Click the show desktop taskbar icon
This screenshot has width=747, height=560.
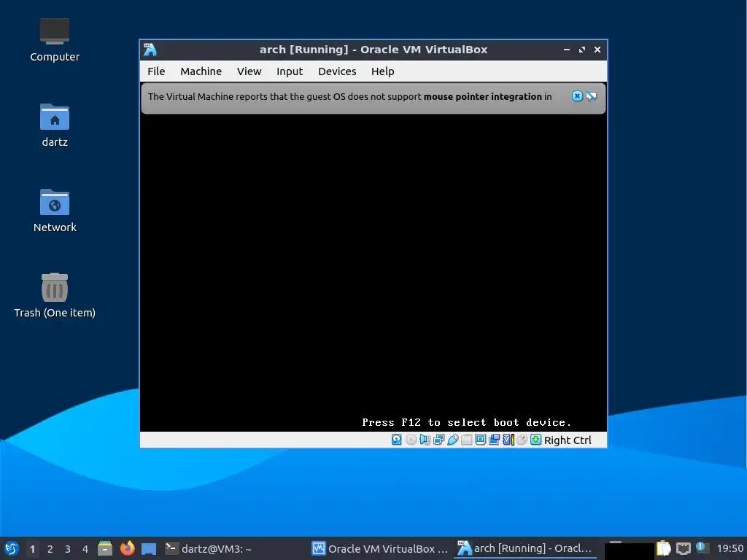[149, 548]
